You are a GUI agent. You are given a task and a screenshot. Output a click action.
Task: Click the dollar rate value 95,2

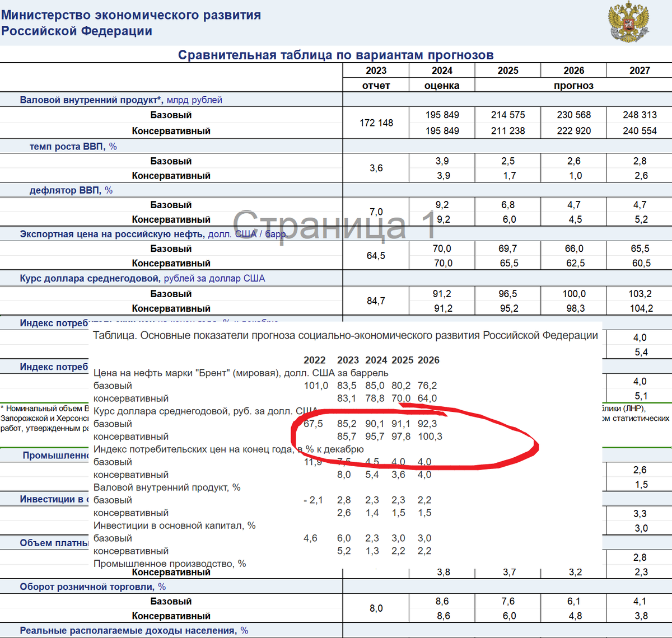coord(509,308)
